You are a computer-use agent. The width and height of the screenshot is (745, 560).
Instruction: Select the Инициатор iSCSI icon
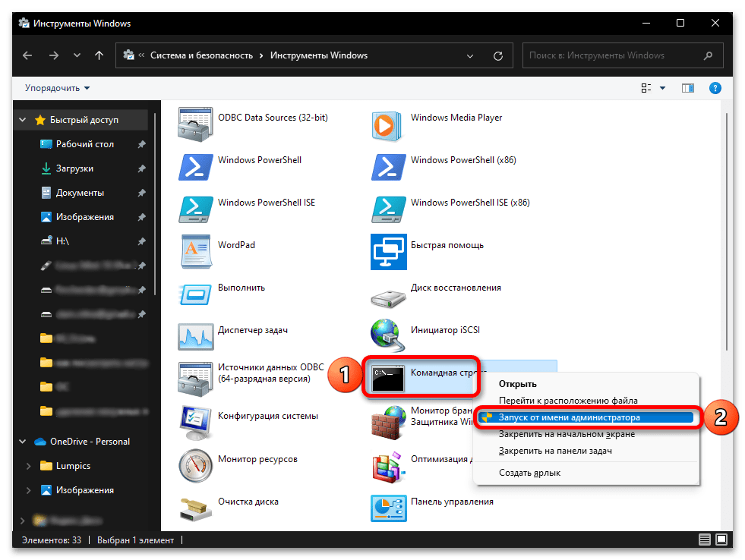pyautogui.click(x=387, y=335)
